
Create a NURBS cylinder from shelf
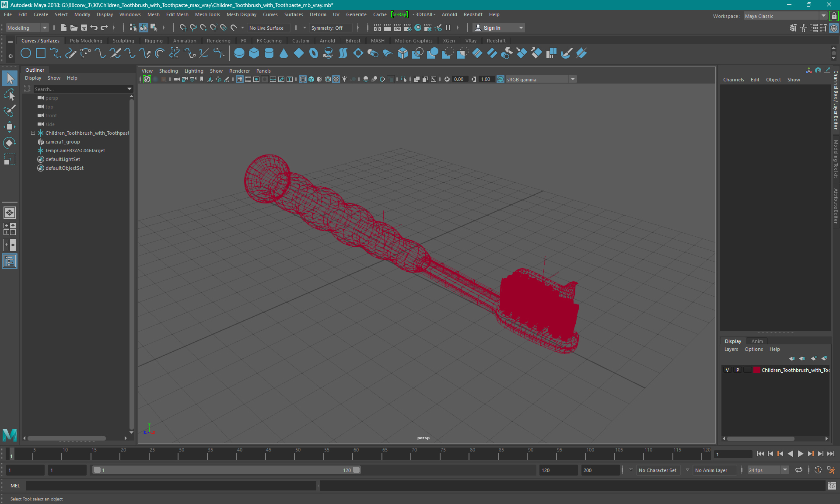pyautogui.click(x=269, y=53)
